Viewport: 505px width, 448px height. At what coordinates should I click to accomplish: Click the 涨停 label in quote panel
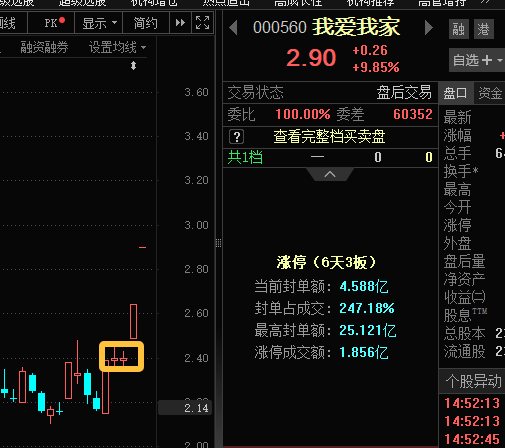(457, 225)
